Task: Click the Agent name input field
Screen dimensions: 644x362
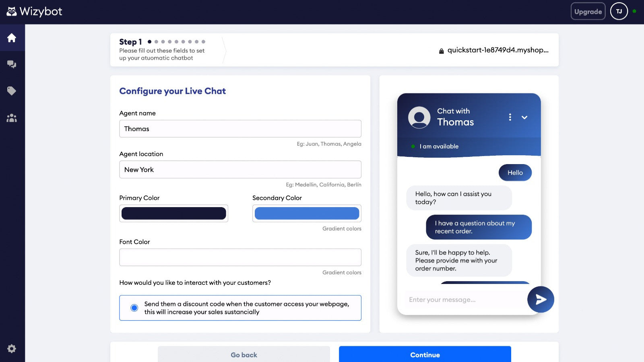Action: (240, 129)
